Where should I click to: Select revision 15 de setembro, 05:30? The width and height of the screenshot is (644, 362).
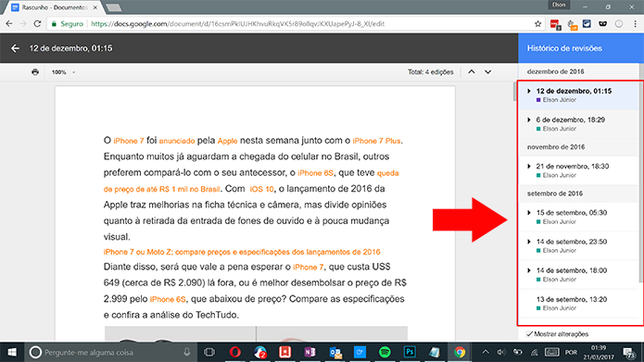(x=579, y=217)
